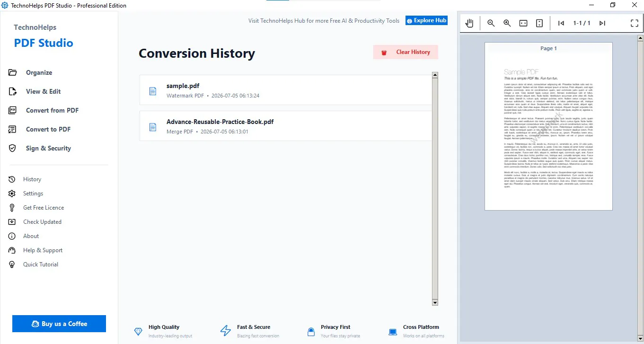
Task: Open Help & Support link
Action: click(43, 250)
